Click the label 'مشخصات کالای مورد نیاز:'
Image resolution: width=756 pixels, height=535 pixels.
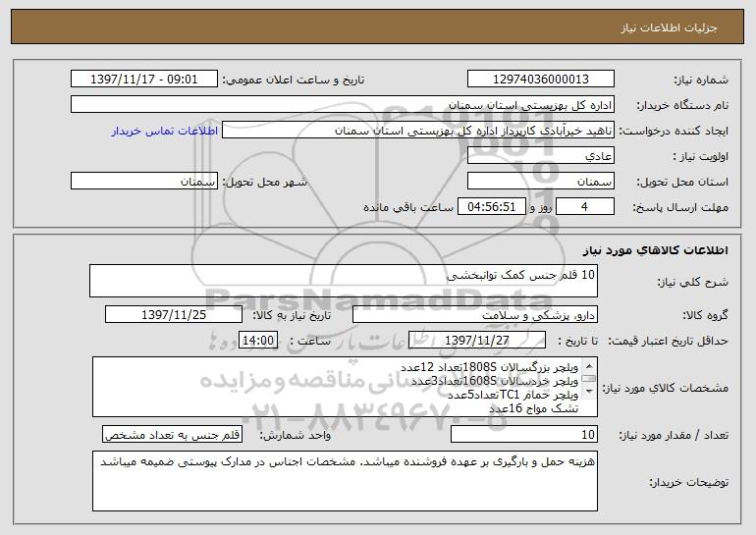[667, 388]
